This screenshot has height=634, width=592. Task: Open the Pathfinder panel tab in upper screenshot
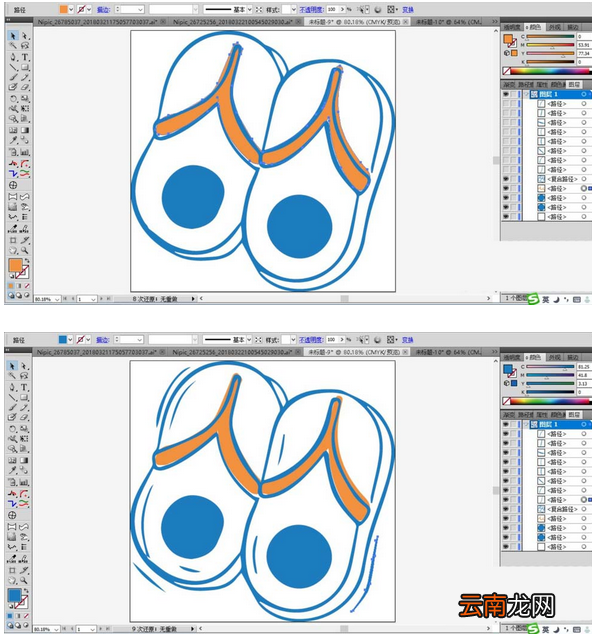(526, 85)
